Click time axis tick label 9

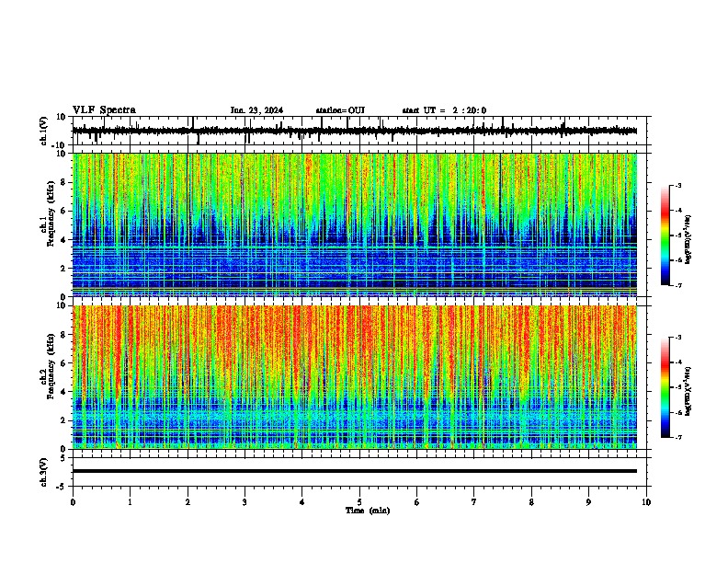click(x=588, y=502)
